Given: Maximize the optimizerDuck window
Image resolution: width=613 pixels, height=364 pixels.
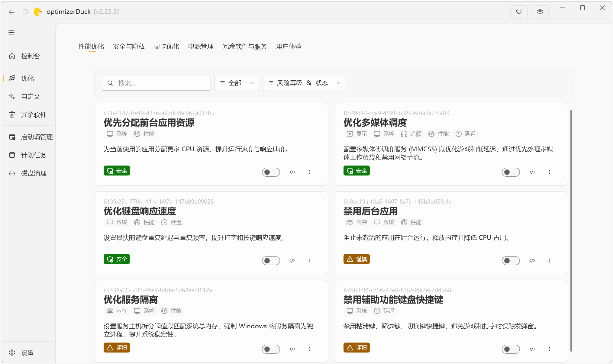Looking at the screenshot, I should 582,8.
